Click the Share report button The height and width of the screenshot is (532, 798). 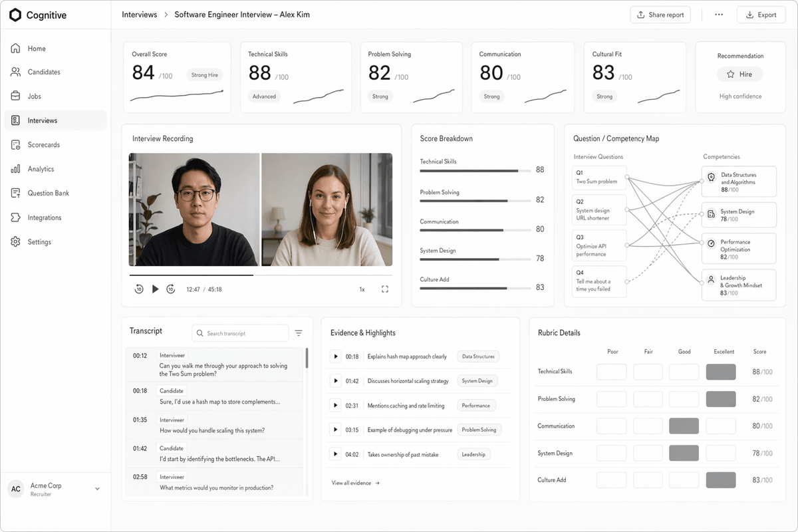point(660,15)
